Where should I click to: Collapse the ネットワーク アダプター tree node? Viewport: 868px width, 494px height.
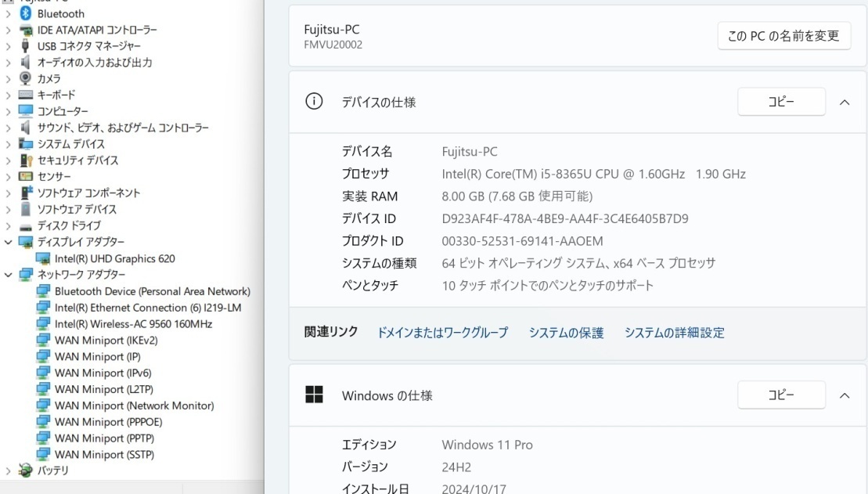(x=9, y=275)
